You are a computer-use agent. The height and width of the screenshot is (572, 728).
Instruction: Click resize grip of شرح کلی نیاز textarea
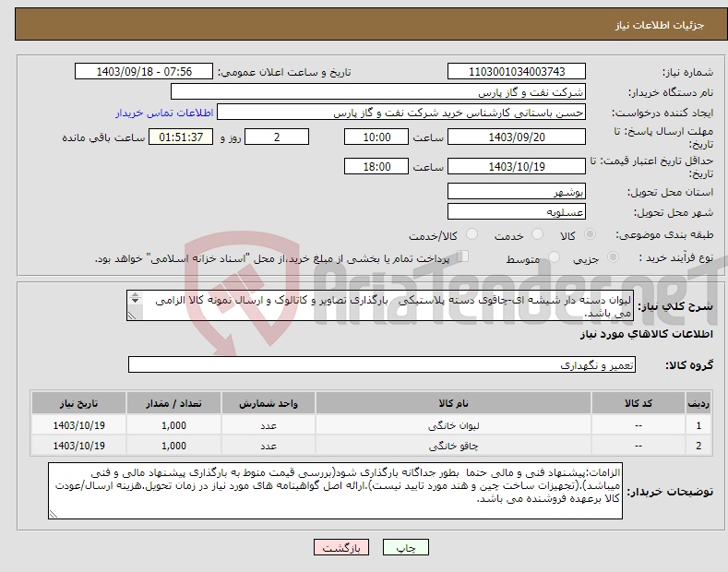tap(132, 316)
